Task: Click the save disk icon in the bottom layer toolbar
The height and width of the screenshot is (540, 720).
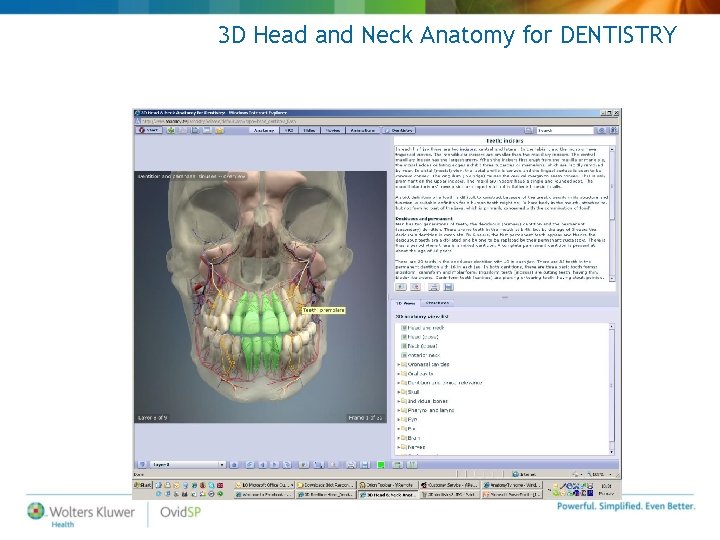Action: (365, 465)
